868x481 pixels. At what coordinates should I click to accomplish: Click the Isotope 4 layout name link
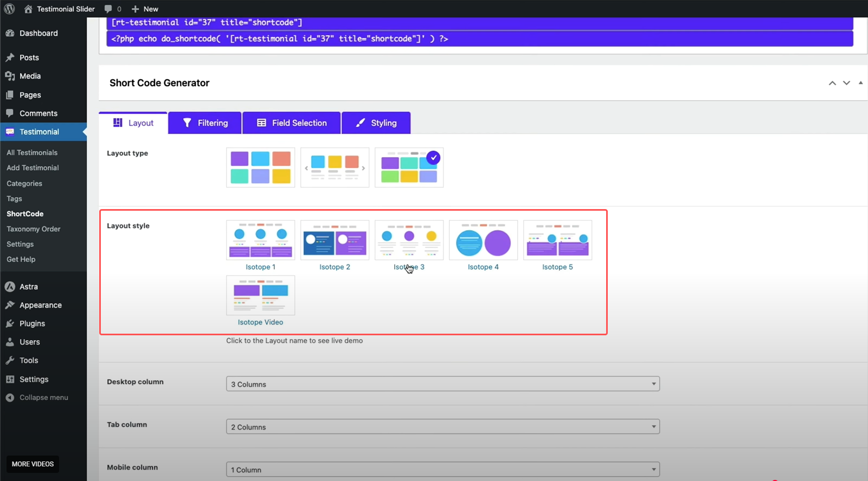coord(483,267)
